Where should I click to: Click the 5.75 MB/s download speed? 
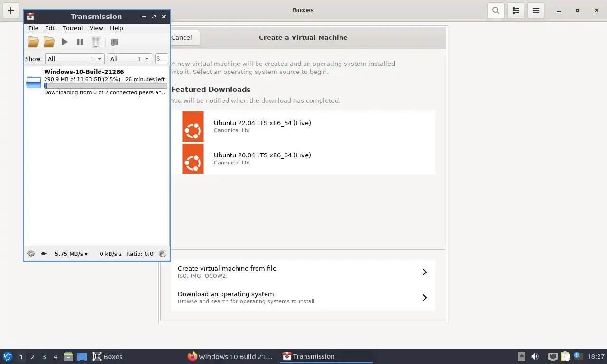pyautogui.click(x=71, y=254)
